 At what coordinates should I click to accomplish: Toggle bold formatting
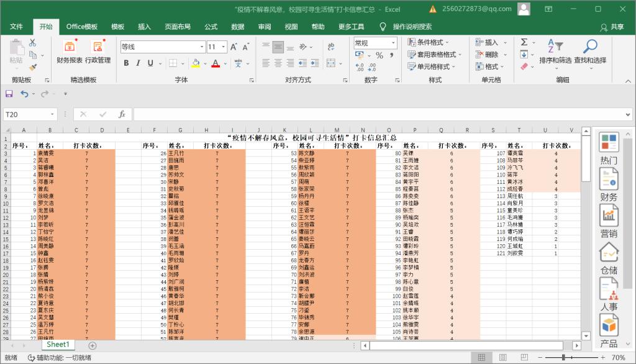[x=126, y=63]
